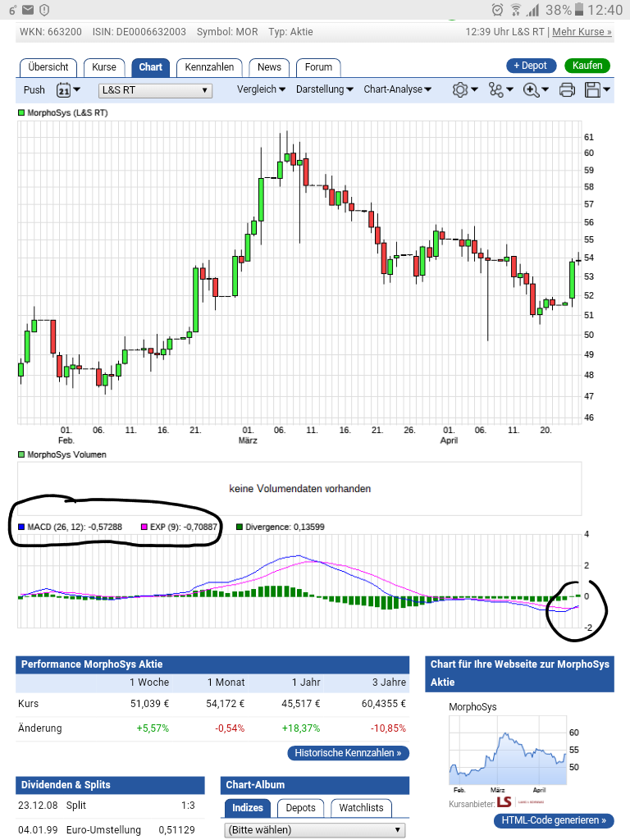Click the 1 Monat performance column header
The width and height of the screenshot is (630, 840).
pos(226,682)
